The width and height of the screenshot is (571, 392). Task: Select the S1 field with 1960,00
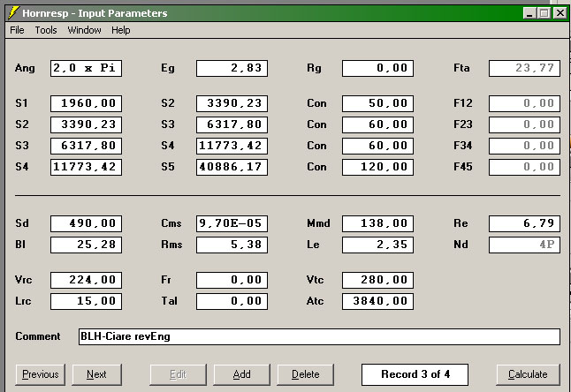coord(86,103)
